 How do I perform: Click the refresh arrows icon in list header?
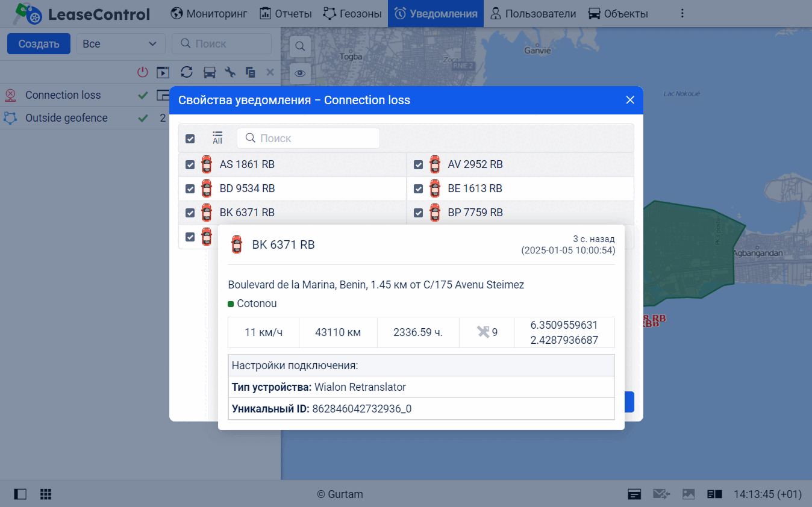[187, 72]
